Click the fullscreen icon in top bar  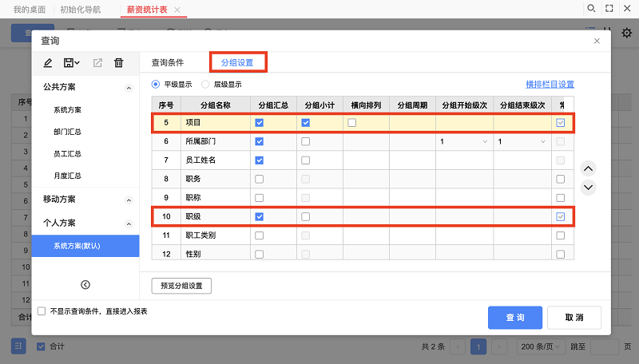point(609,8)
